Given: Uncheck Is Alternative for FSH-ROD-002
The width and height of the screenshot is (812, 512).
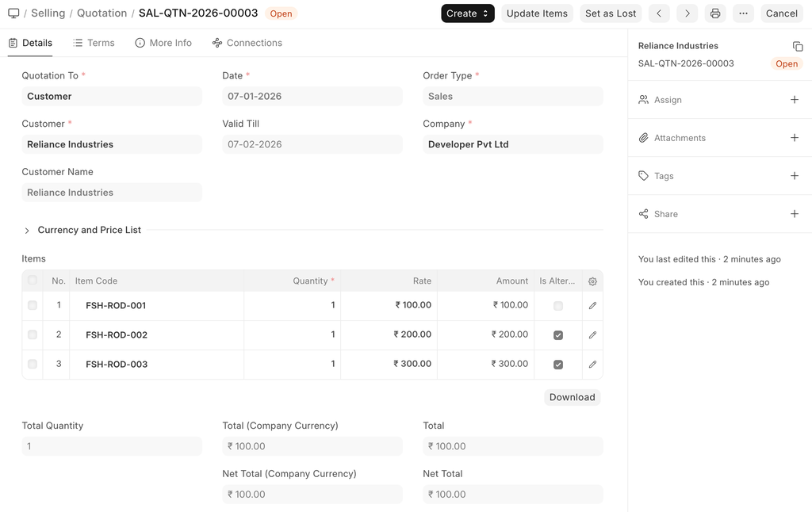Looking at the screenshot, I should [558, 335].
